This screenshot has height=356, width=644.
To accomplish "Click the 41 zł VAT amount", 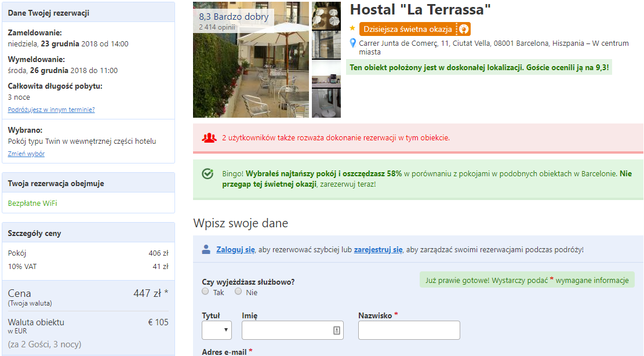I will tap(161, 267).
